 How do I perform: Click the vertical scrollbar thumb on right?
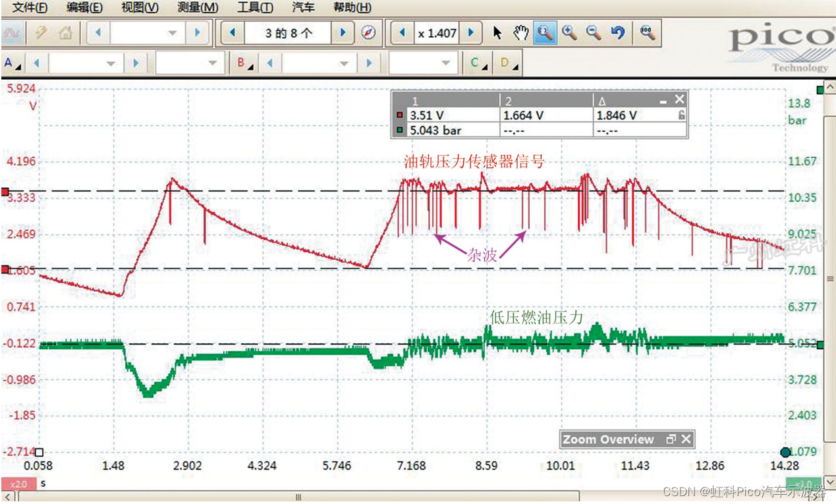(x=830, y=279)
